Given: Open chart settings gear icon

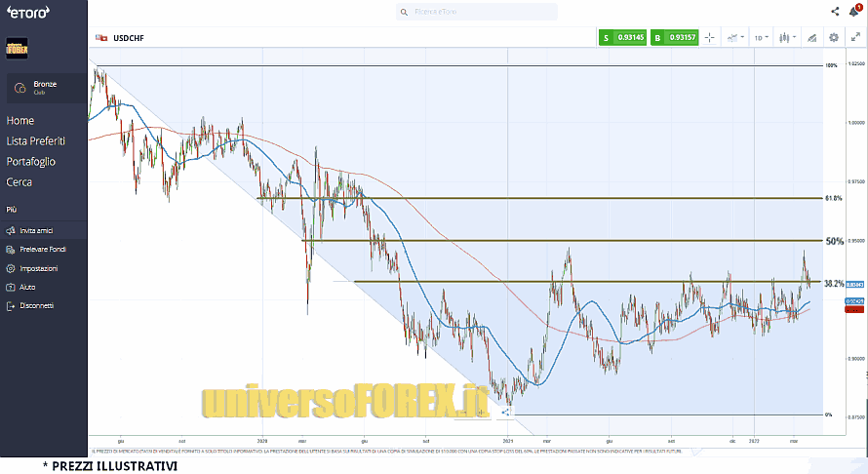Looking at the screenshot, I should (834, 38).
